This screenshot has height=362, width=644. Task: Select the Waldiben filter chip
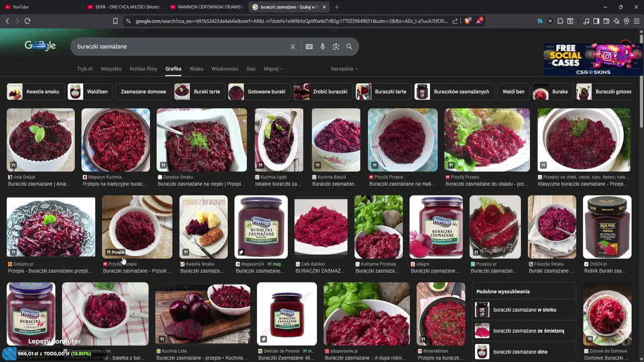tap(90, 92)
